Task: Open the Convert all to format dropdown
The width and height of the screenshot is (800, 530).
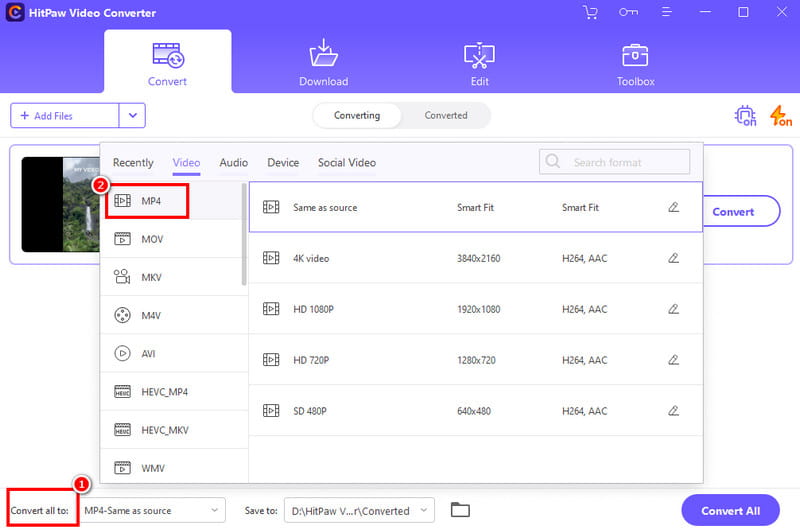Action: pyautogui.click(x=152, y=510)
